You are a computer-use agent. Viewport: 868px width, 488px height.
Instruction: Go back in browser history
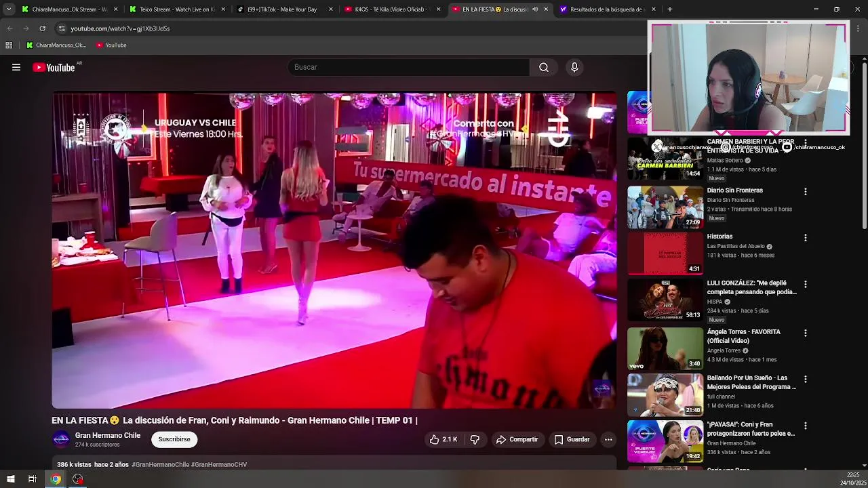(x=9, y=28)
